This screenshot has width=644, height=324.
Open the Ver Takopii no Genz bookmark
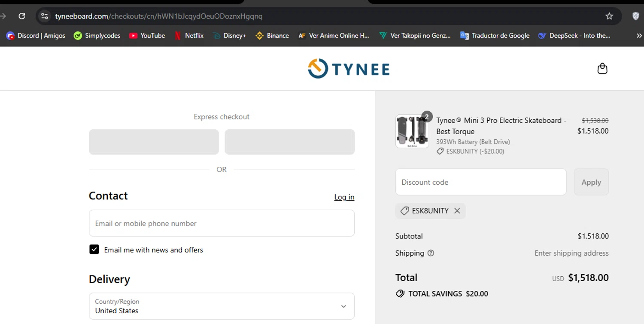(x=415, y=36)
